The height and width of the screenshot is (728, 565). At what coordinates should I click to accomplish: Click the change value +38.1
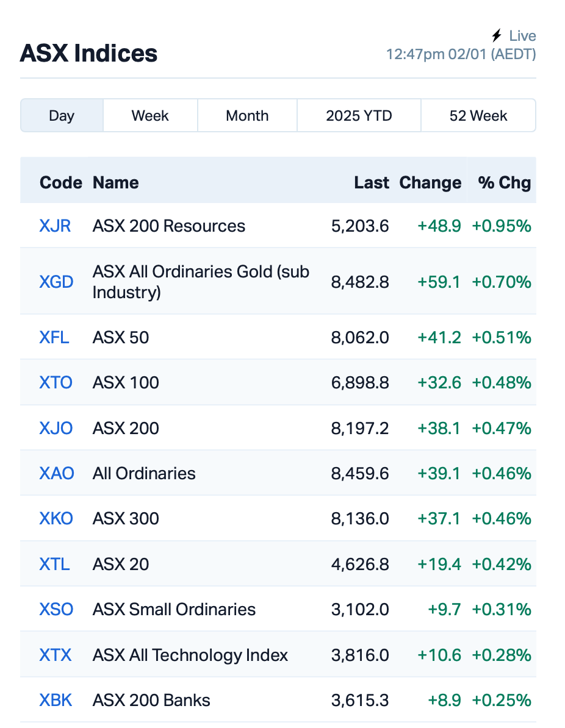(x=439, y=427)
